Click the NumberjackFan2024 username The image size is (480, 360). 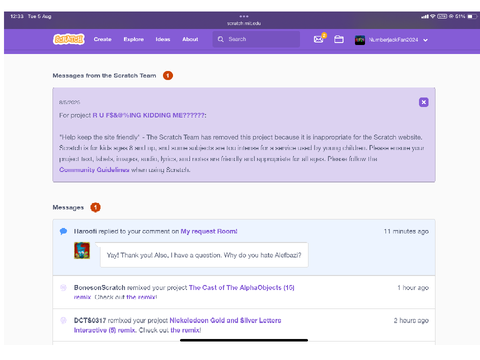click(393, 40)
